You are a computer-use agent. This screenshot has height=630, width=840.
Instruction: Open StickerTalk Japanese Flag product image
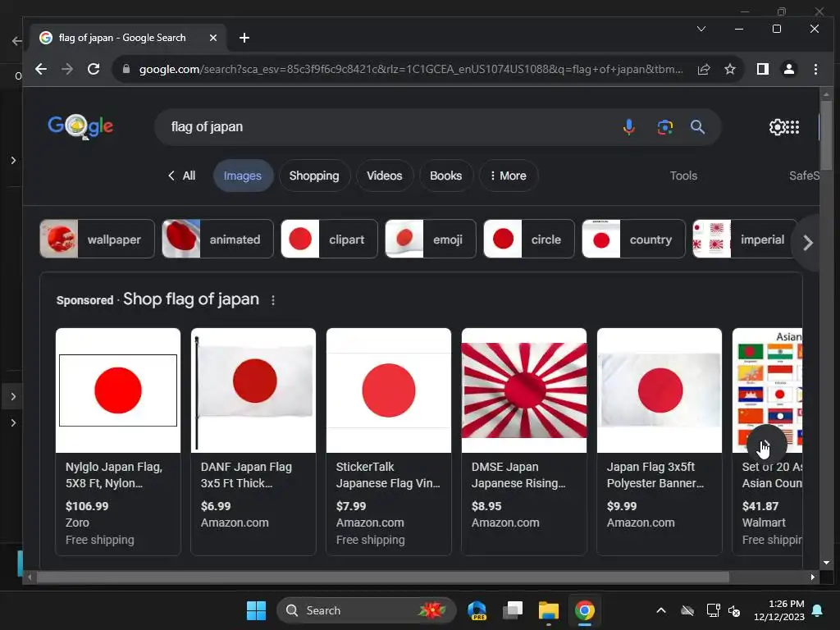pyautogui.click(x=388, y=390)
